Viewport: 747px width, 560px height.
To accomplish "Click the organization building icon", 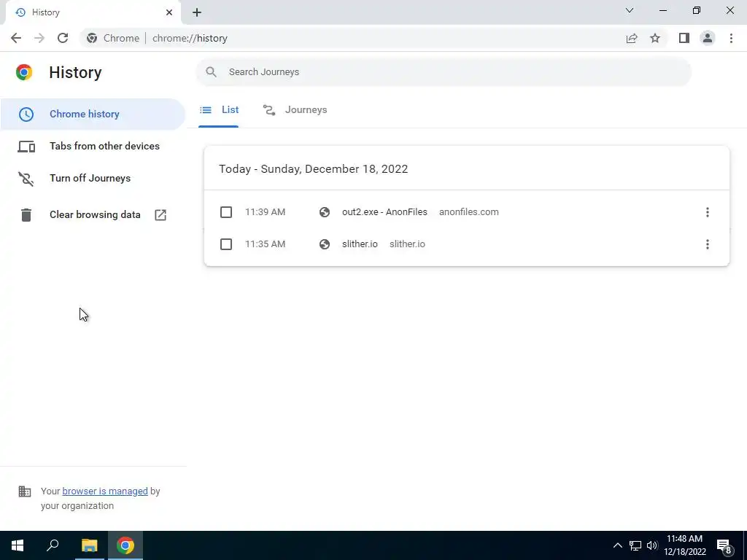I will tap(25, 491).
